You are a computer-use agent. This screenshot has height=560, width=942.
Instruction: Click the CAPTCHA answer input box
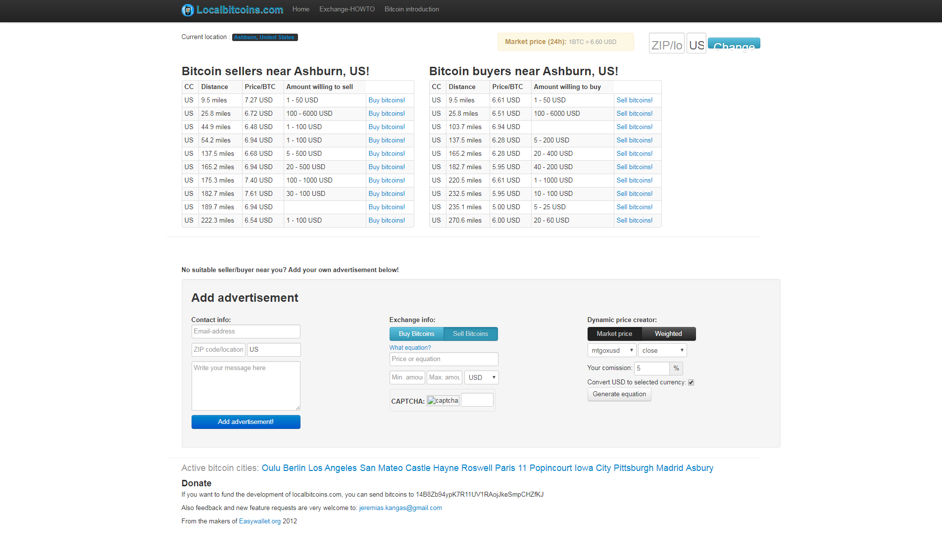coord(477,400)
